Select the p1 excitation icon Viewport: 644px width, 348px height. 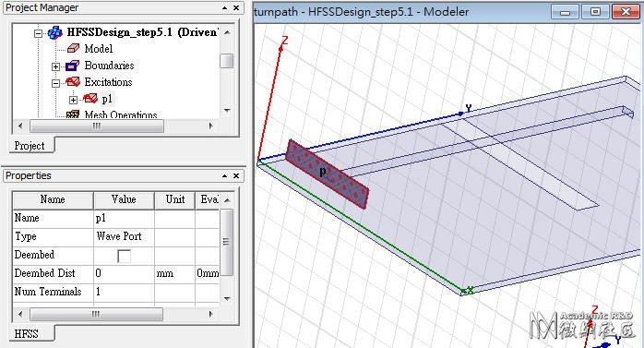point(90,98)
